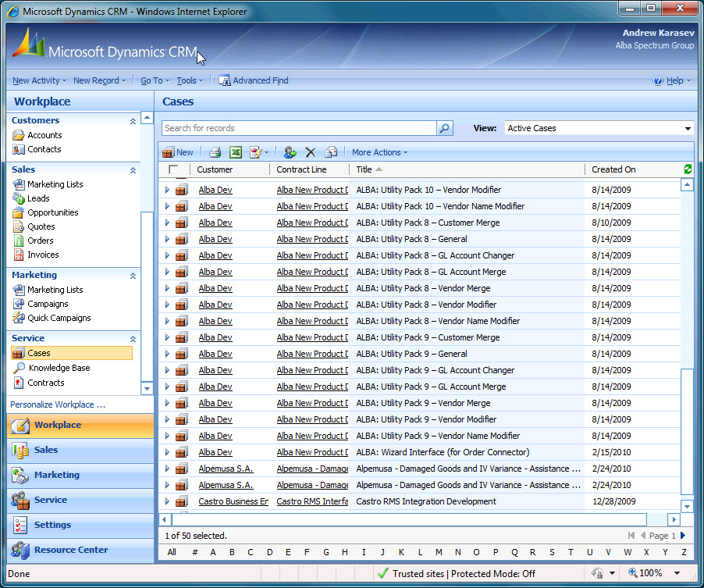Expand the Utility Pack 8 – Customer Merge row
This screenshot has width=704, height=588.
pyautogui.click(x=167, y=223)
